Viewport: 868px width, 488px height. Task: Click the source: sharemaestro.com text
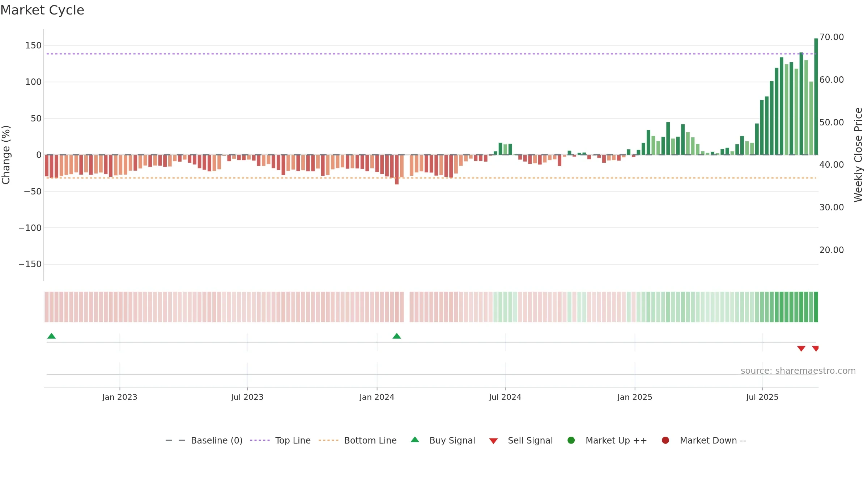(798, 371)
